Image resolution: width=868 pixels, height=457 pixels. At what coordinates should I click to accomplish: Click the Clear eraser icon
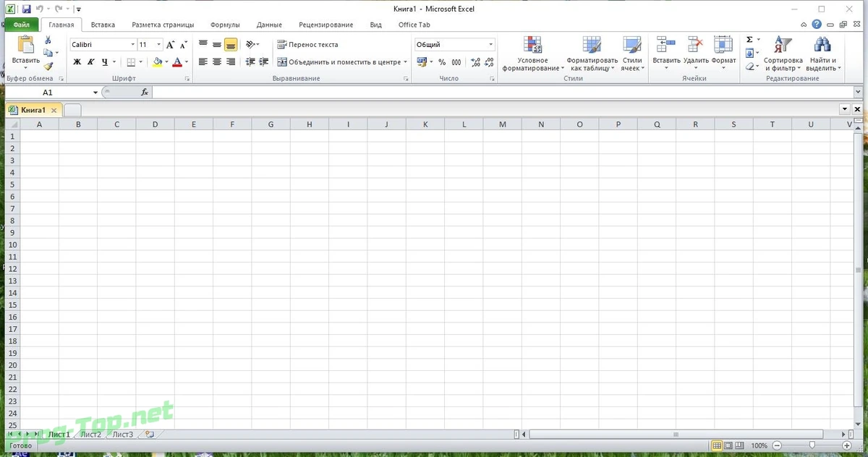point(750,66)
